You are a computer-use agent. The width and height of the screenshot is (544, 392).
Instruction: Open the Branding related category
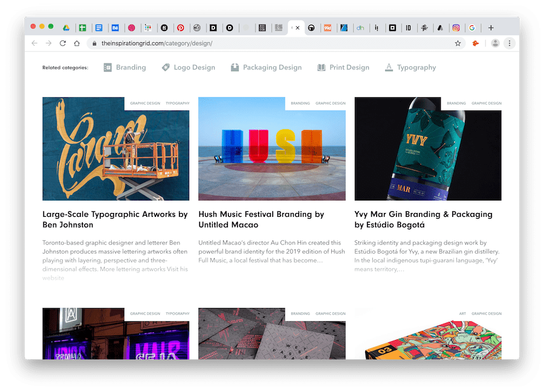pos(125,68)
